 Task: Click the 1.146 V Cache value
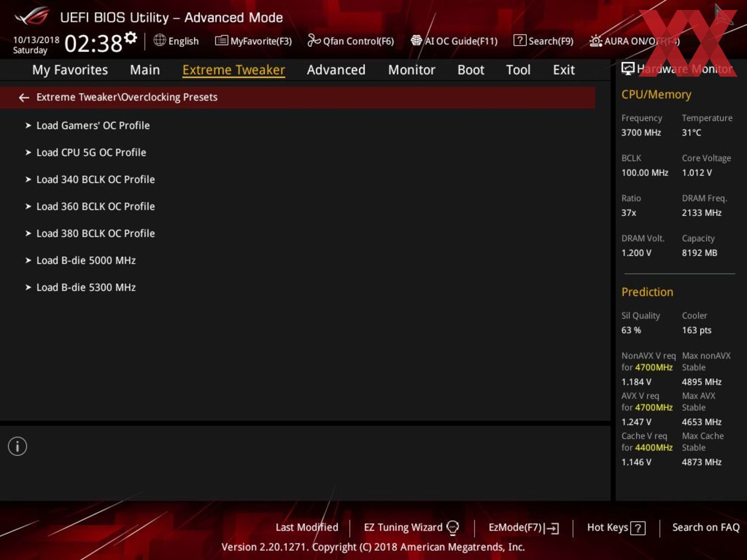636,462
